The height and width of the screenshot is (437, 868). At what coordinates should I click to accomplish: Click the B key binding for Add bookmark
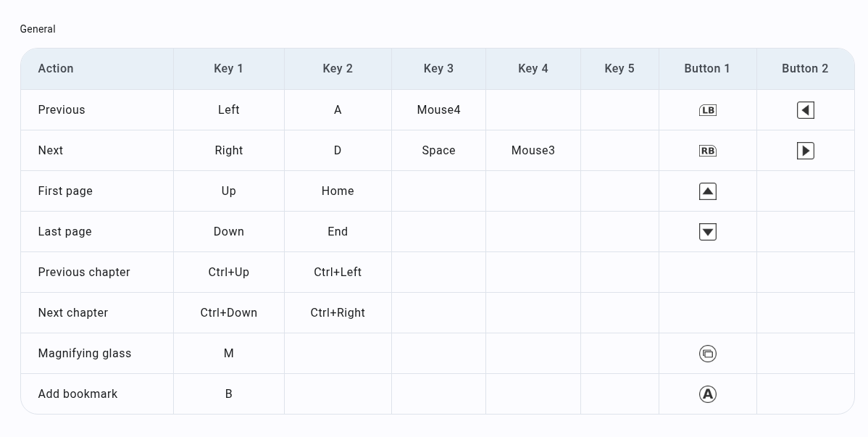[x=228, y=394]
